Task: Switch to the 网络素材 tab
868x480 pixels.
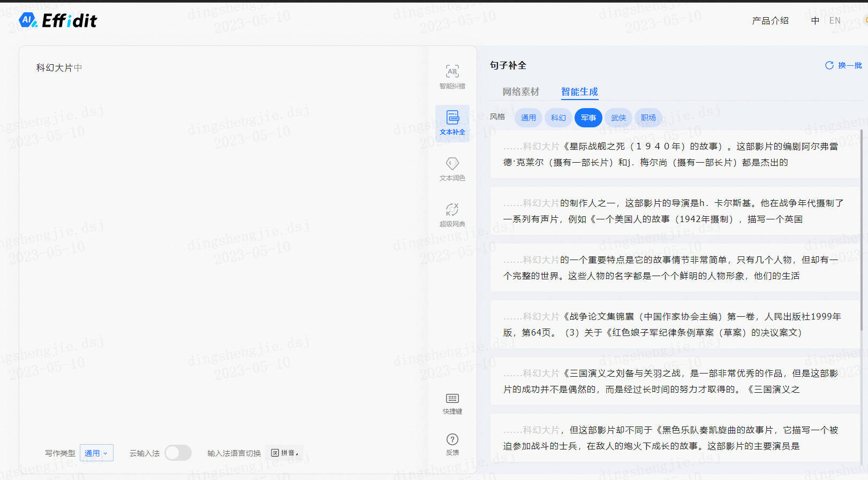Action: [x=520, y=92]
